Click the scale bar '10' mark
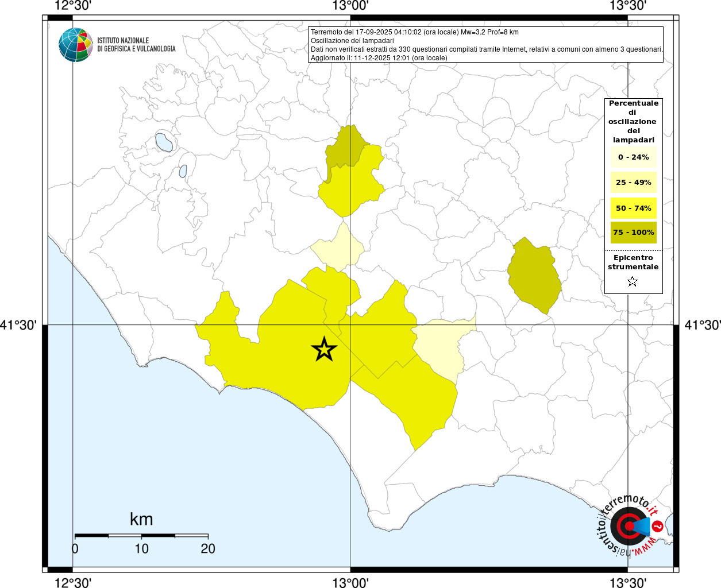 [141, 548]
